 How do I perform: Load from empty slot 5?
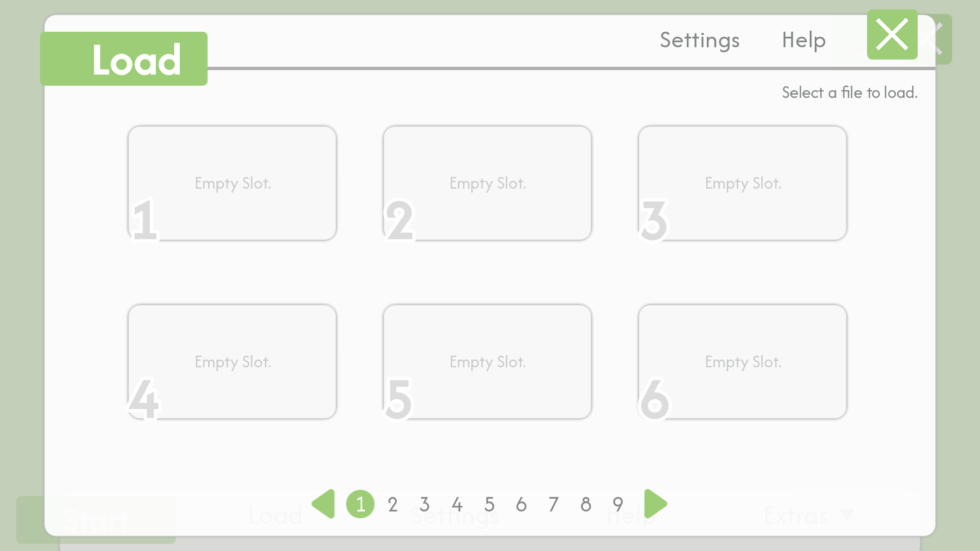[487, 362]
